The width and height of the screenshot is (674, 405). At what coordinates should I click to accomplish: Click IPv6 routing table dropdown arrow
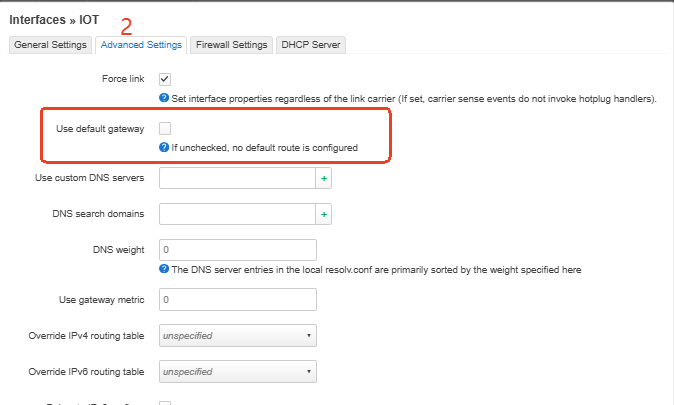pos(309,371)
